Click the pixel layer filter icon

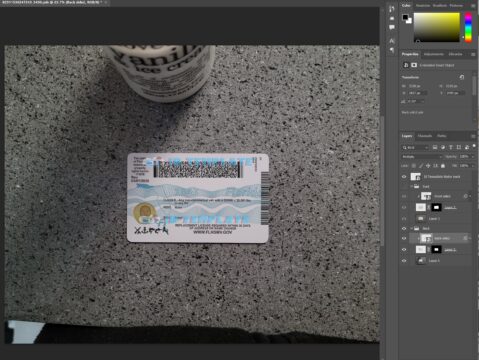[435, 147]
